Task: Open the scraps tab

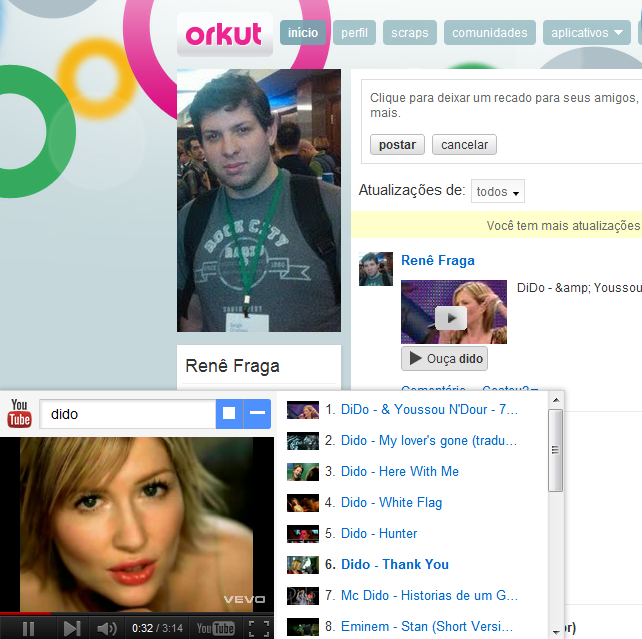Action: [x=410, y=32]
